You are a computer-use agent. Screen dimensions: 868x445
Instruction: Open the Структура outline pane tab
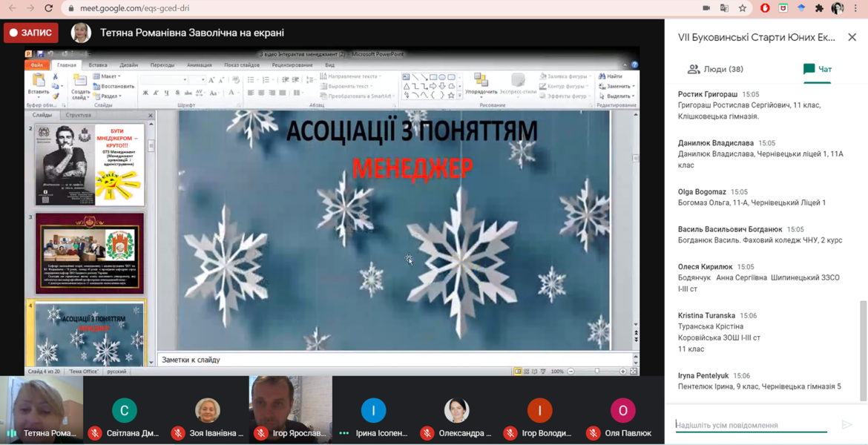79,115
